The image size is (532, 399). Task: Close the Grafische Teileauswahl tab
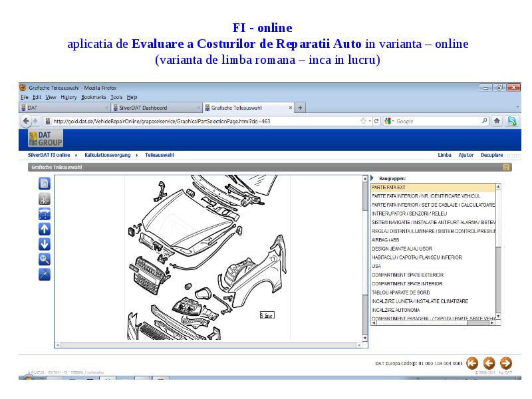291,108
